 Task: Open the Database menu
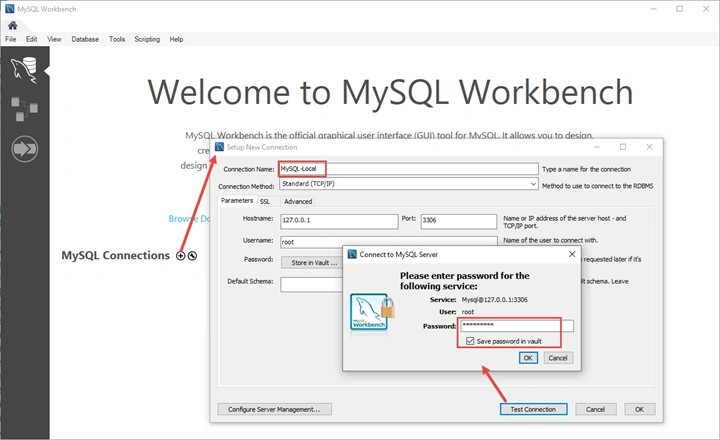click(x=85, y=39)
